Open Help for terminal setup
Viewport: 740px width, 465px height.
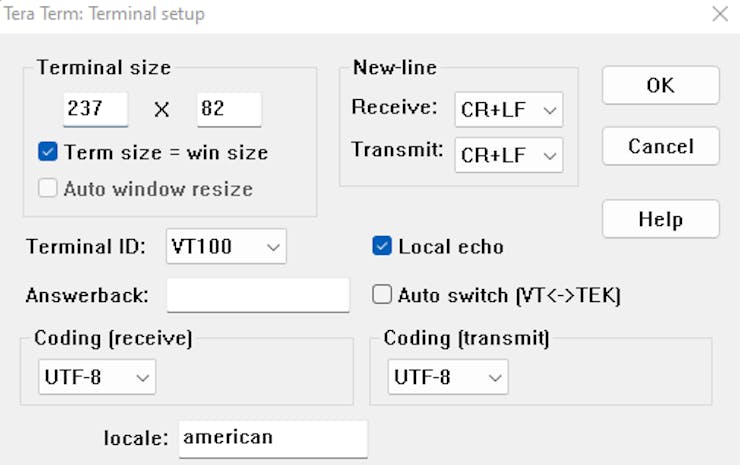click(x=660, y=219)
